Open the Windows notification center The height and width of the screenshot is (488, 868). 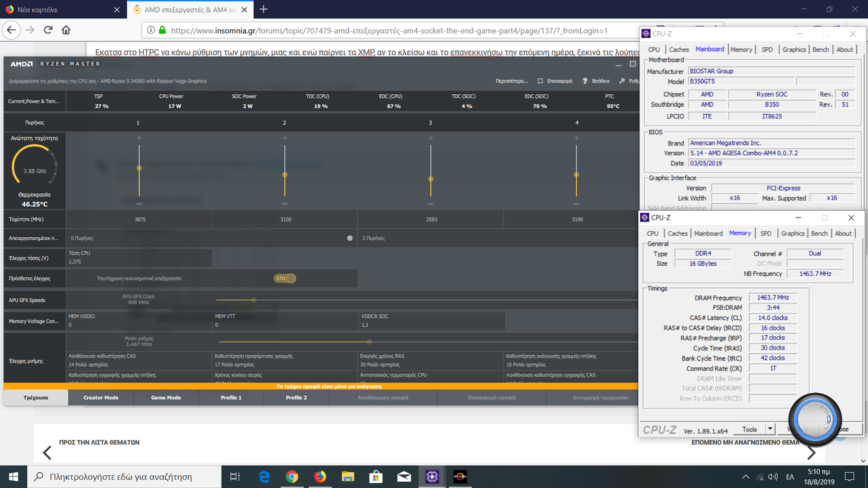[850, 476]
